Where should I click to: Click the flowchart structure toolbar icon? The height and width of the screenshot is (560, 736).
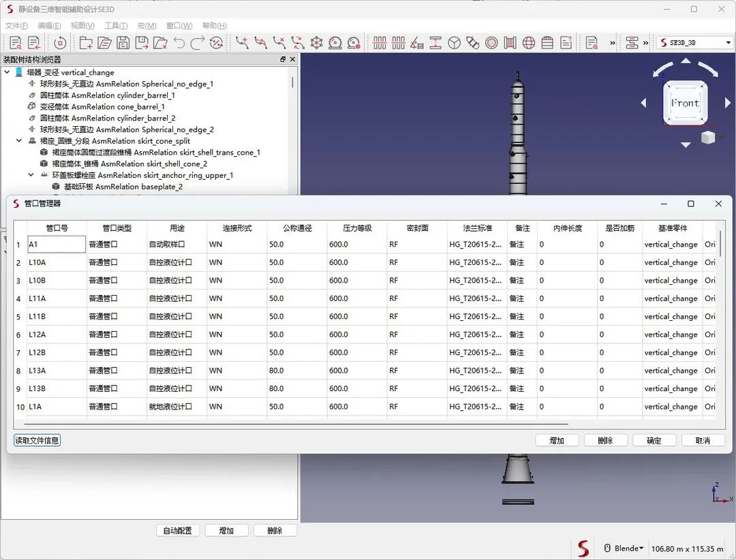pyautogui.click(x=632, y=43)
